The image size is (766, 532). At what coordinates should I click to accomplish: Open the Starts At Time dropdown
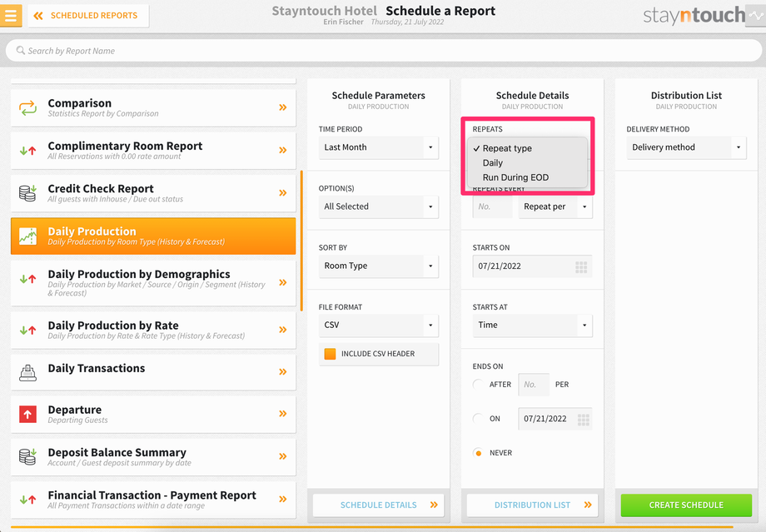pyautogui.click(x=533, y=326)
